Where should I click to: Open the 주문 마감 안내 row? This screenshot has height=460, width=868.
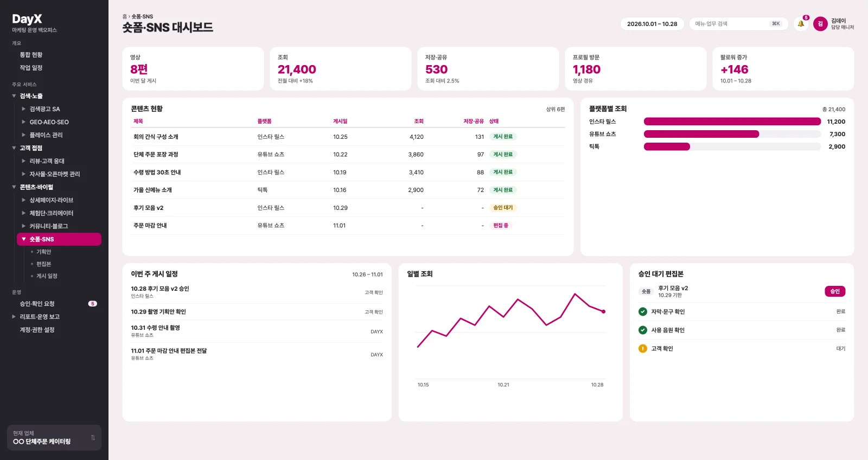pyautogui.click(x=348, y=226)
